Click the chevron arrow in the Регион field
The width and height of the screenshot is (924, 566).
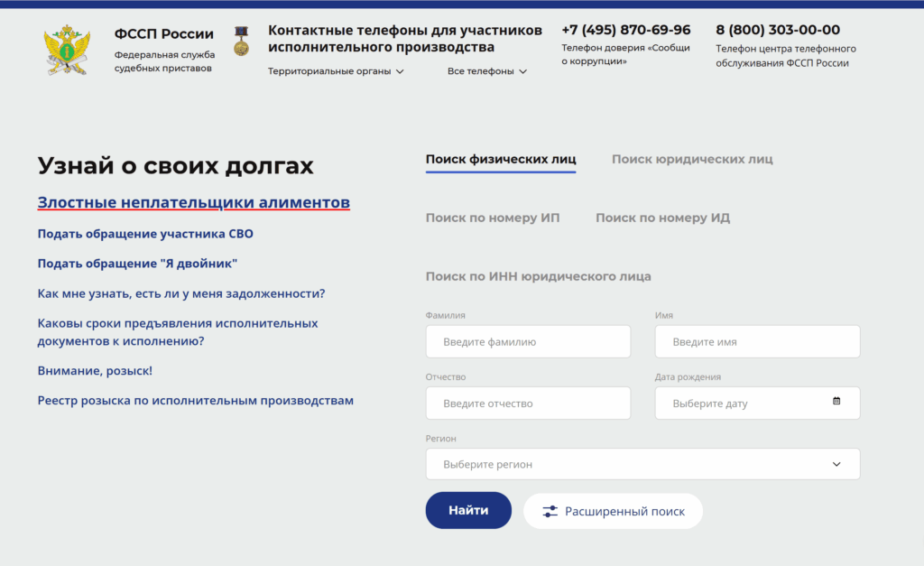pyautogui.click(x=836, y=464)
